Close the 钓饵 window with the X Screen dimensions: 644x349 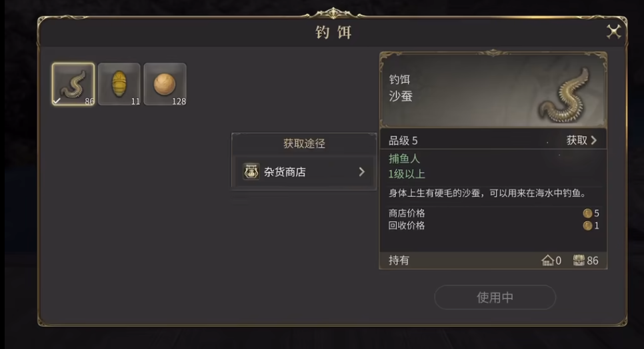(613, 31)
